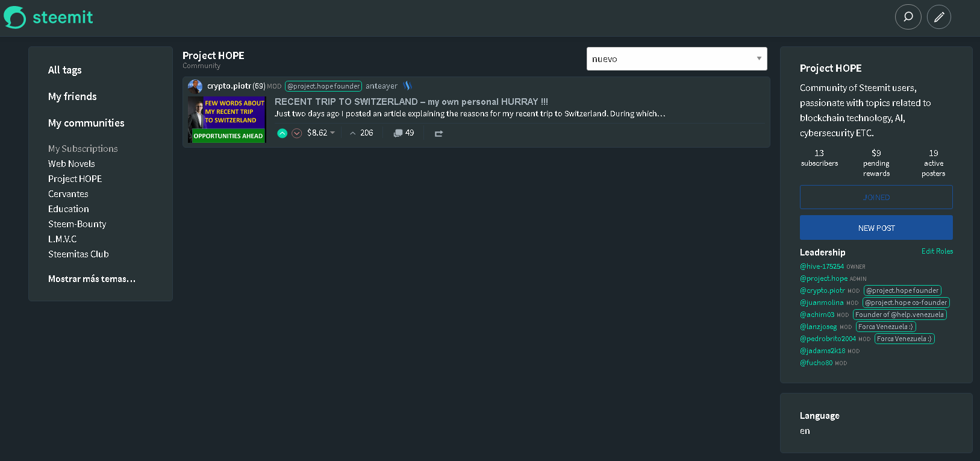This screenshot has width=980, height=461.
Task: Open crypto.piotr author name on post
Action: pyautogui.click(x=229, y=86)
